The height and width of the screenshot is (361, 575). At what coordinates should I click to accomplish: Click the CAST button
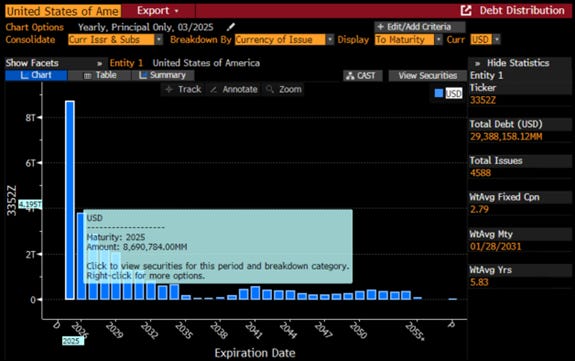363,76
